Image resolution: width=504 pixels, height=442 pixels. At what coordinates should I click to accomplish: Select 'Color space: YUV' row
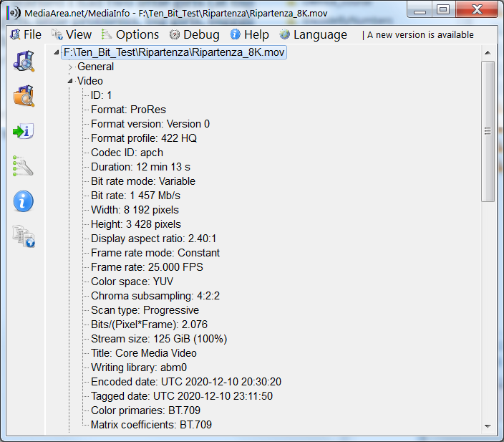point(132,281)
